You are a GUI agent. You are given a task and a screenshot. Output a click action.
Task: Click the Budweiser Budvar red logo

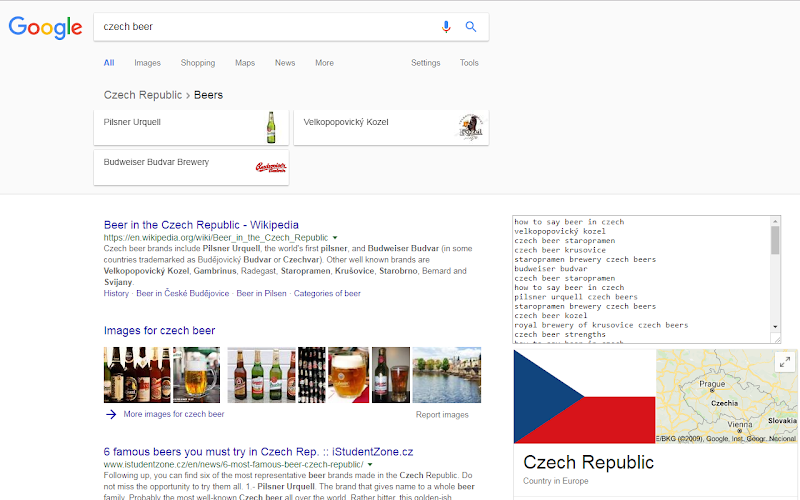tap(270, 167)
